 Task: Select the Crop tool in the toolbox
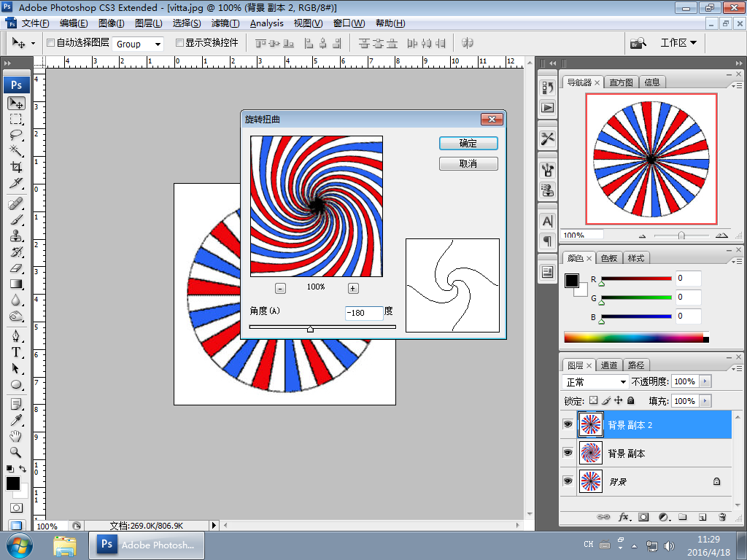(16, 167)
